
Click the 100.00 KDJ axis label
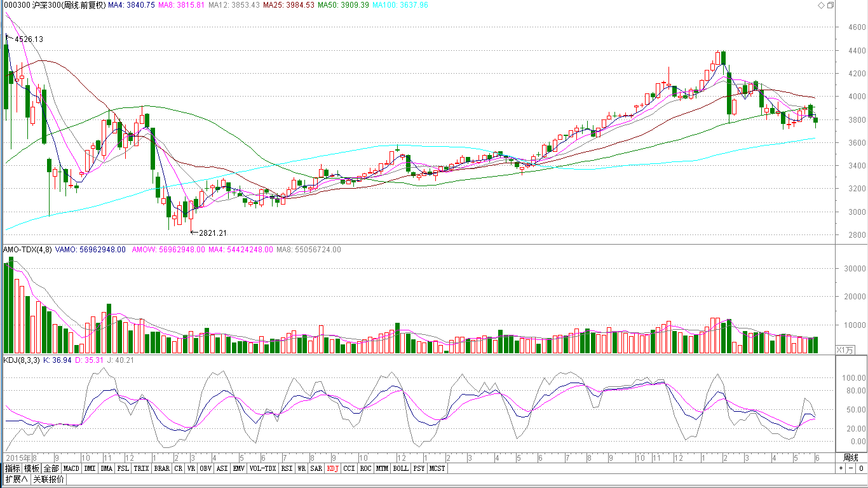coord(853,377)
